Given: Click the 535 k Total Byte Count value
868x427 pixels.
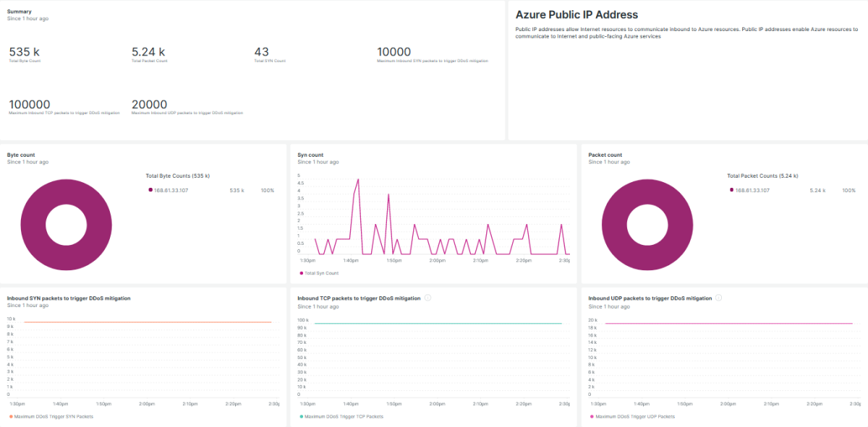Looking at the screenshot, I should click(x=25, y=52).
